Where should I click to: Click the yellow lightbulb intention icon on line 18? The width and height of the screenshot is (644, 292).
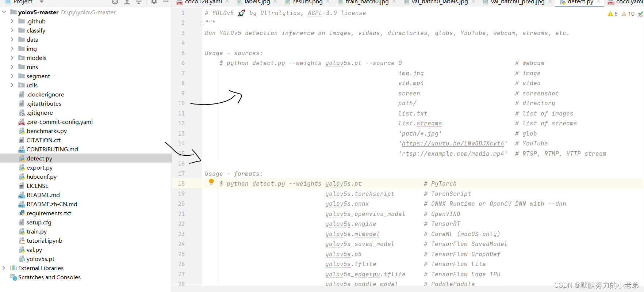211,182
